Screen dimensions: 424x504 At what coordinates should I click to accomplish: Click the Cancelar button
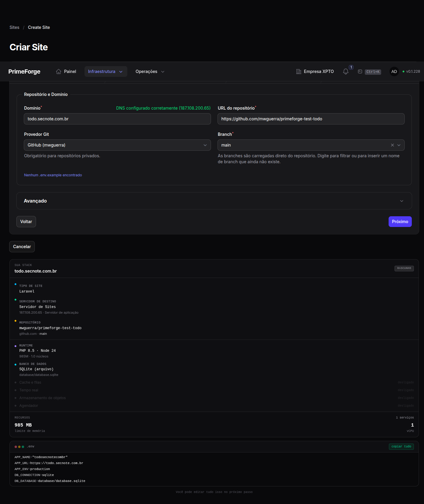tap(22, 247)
